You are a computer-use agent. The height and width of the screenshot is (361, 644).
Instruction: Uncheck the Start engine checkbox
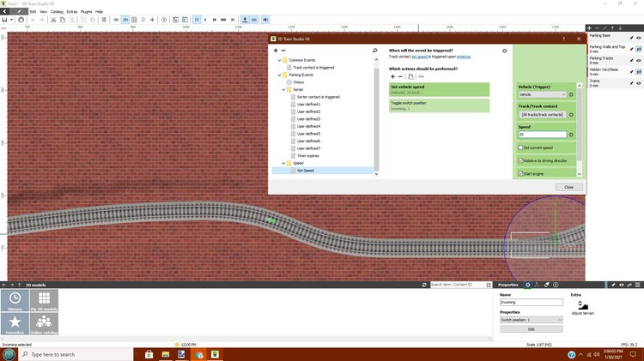point(520,173)
